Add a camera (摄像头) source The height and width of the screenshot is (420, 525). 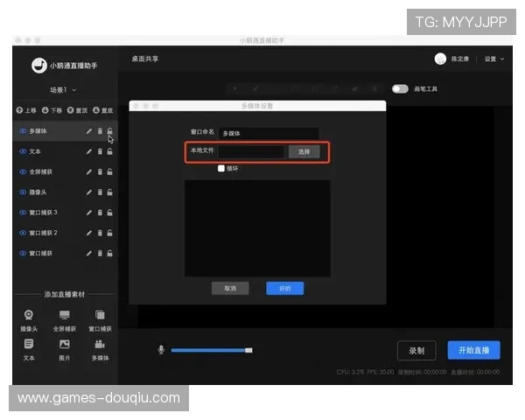(29, 318)
